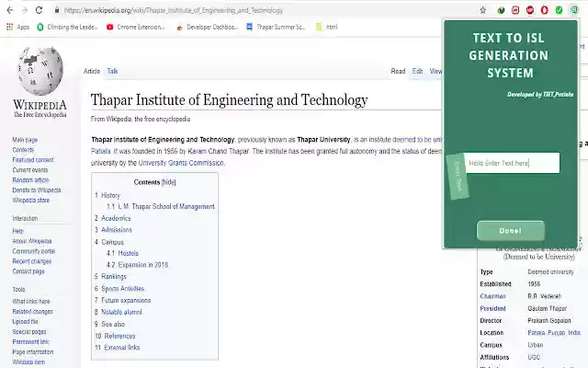Viewport: 588px width, 368px height.
Task: Jump to 7 Future expansions section
Action: (x=122, y=301)
